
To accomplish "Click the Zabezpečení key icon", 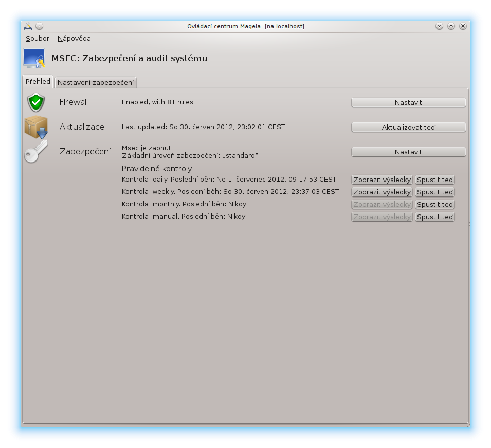I will pos(37,152).
